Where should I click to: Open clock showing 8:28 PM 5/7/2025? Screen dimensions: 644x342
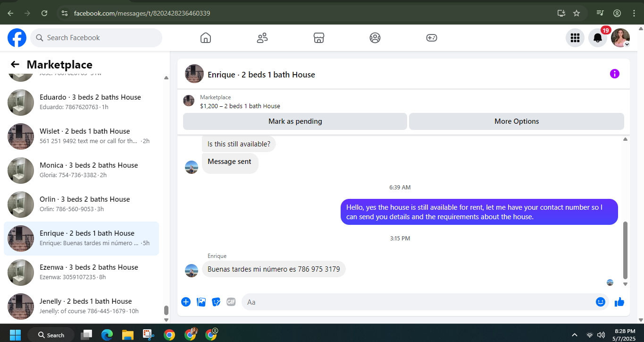click(625, 335)
